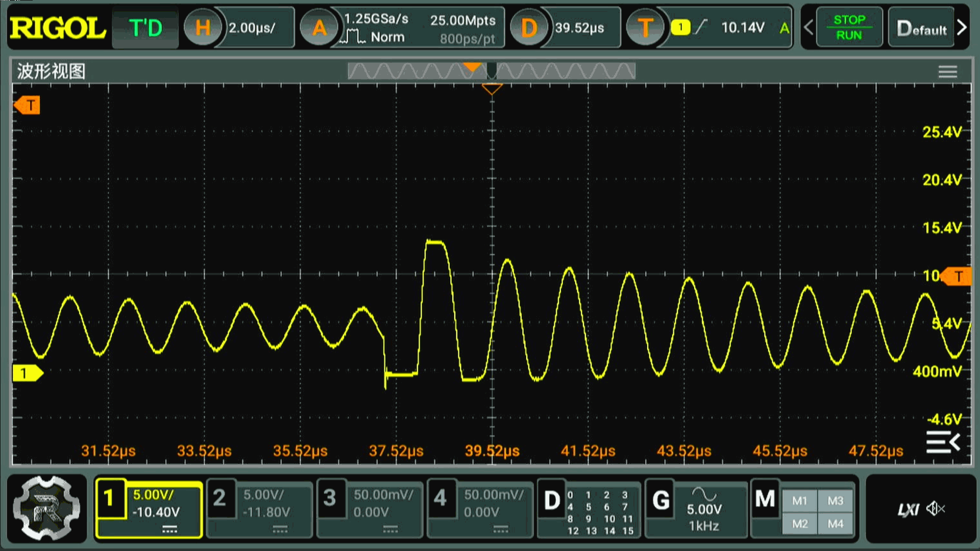This screenshot has height=551, width=980.
Task: Select the M4 math channel
Action: (836, 523)
